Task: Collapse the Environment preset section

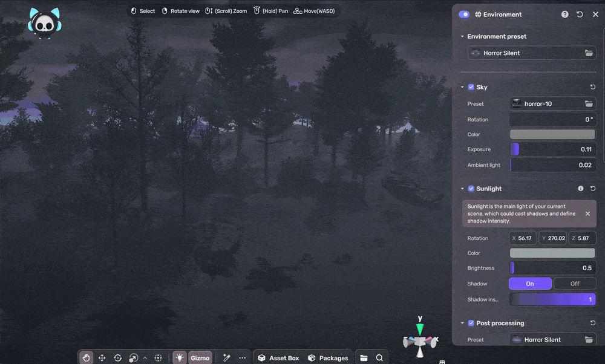Action: (462, 37)
